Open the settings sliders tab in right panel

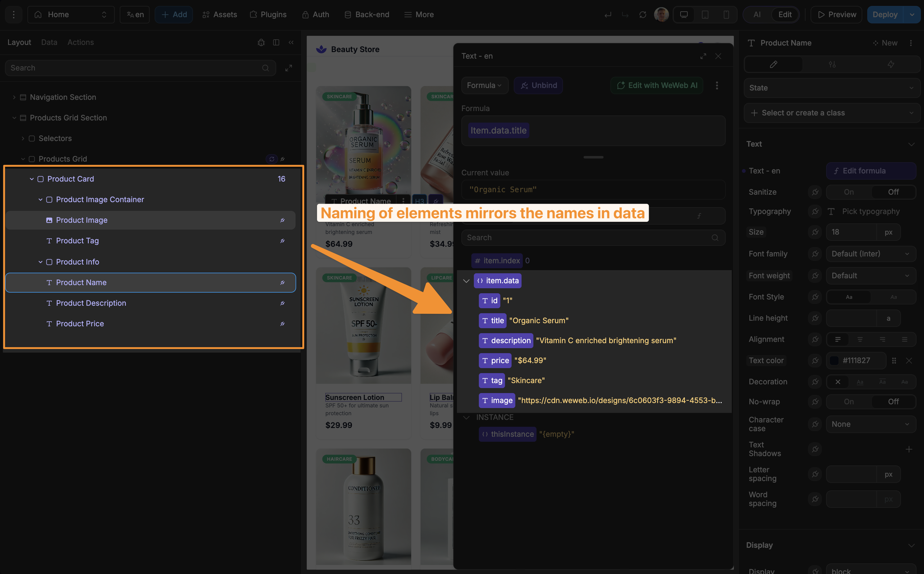pos(832,65)
